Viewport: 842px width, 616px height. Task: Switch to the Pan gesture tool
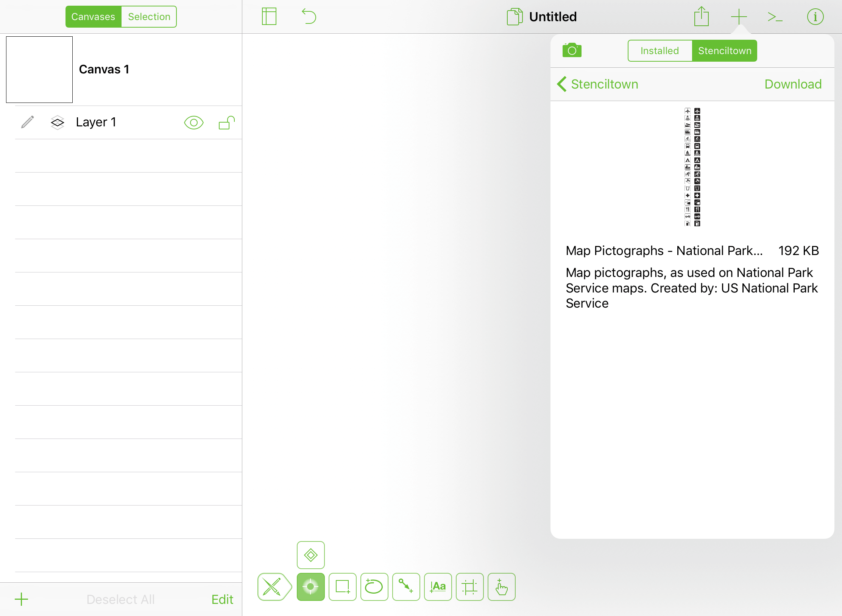[x=501, y=587]
